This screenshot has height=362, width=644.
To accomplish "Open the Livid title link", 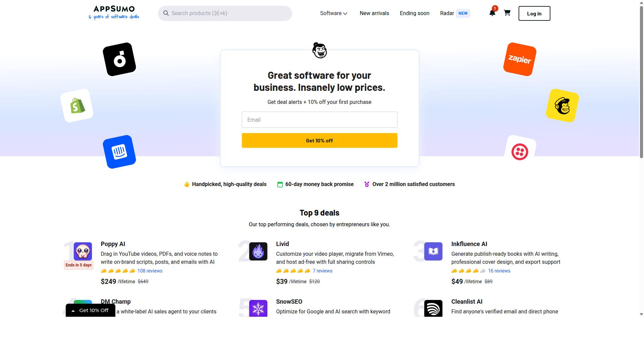I will (x=282, y=244).
